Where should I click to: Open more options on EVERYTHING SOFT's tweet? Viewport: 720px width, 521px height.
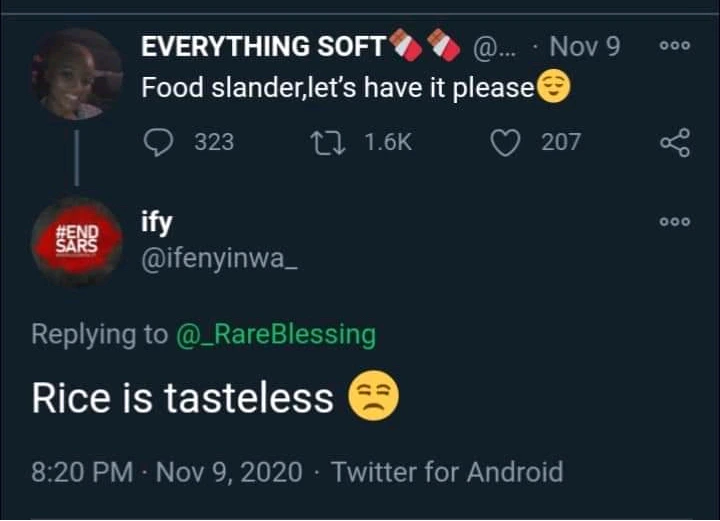pyautogui.click(x=675, y=47)
